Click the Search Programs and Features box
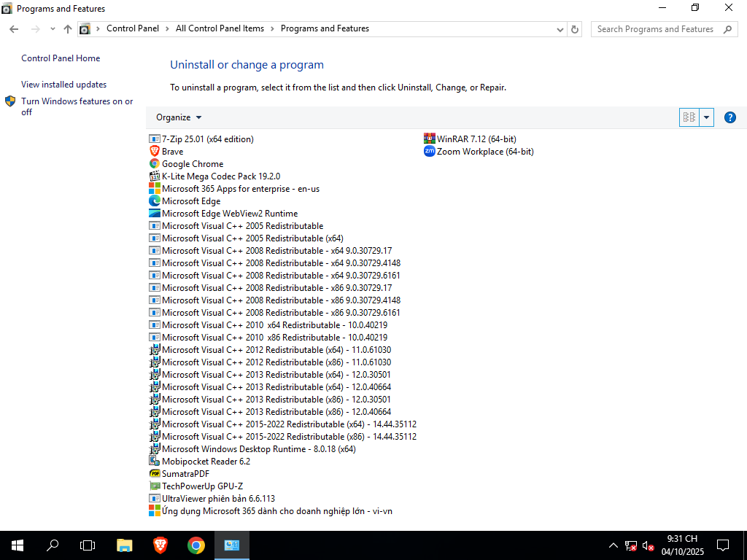This screenshot has width=747, height=560. click(x=655, y=29)
